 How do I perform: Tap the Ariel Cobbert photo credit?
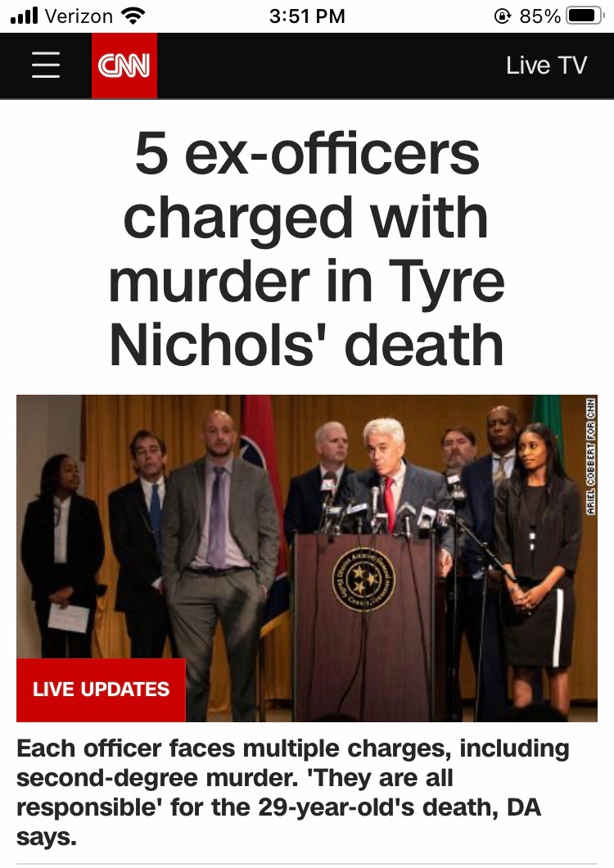pos(591,455)
